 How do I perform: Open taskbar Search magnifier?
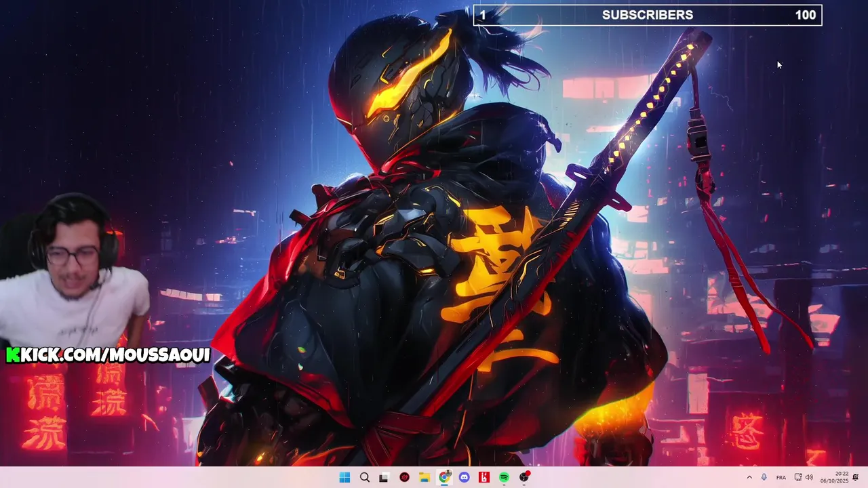pos(365,477)
